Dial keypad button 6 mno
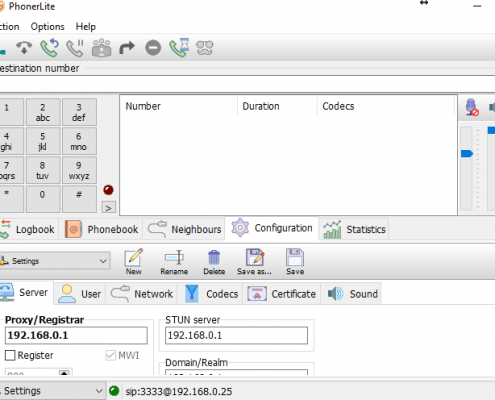The image size is (495, 400). coord(79,141)
